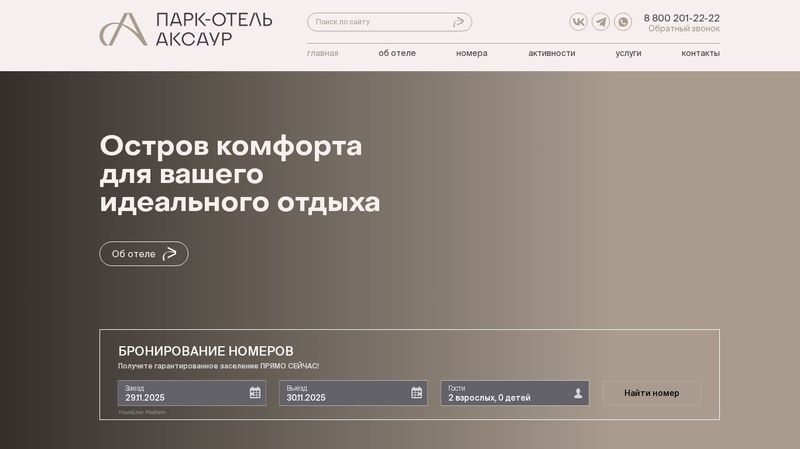The width and height of the screenshot is (800, 449).
Task: Click the person icon in Гости field
Action: coord(578,393)
